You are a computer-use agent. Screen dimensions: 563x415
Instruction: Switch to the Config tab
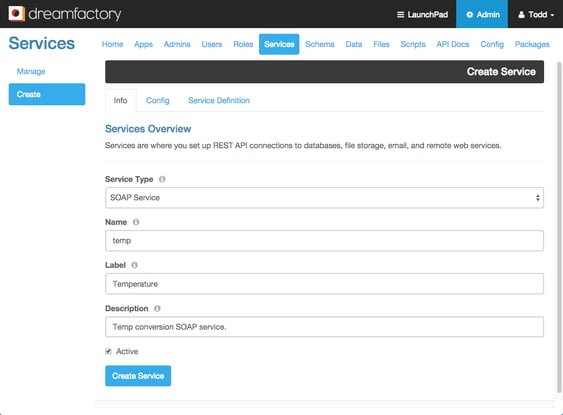click(x=158, y=101)
